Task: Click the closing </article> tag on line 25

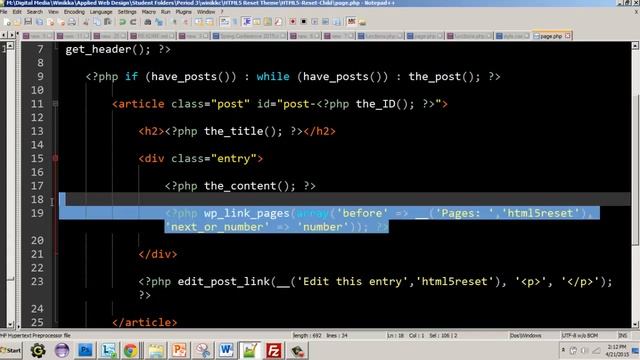Action: pos(145,322)
